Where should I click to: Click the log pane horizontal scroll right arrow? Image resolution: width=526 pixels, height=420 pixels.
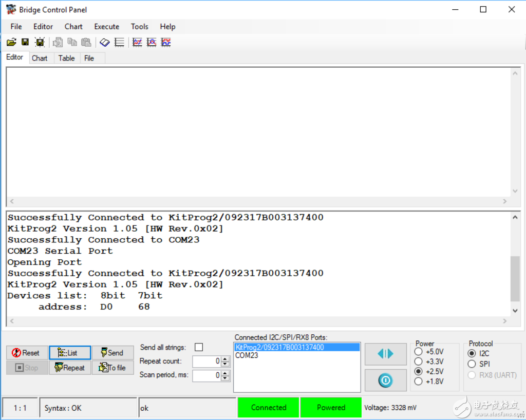click(505, 321)
